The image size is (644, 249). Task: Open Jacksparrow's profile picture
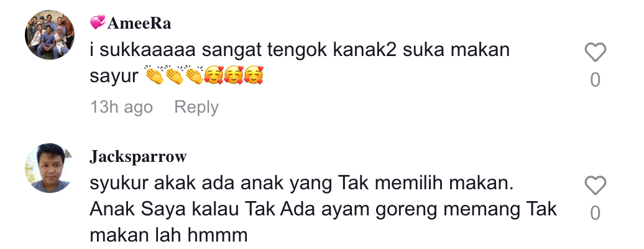point(50,168)
